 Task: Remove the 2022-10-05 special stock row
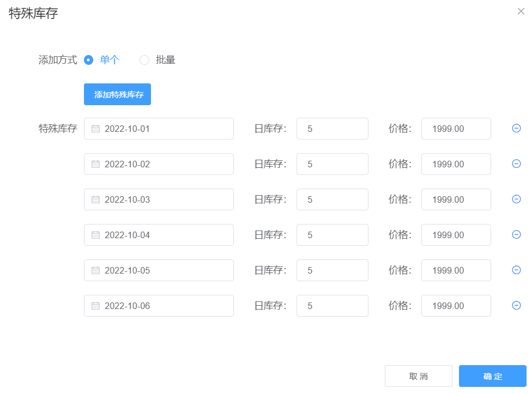tap(516, 270)
